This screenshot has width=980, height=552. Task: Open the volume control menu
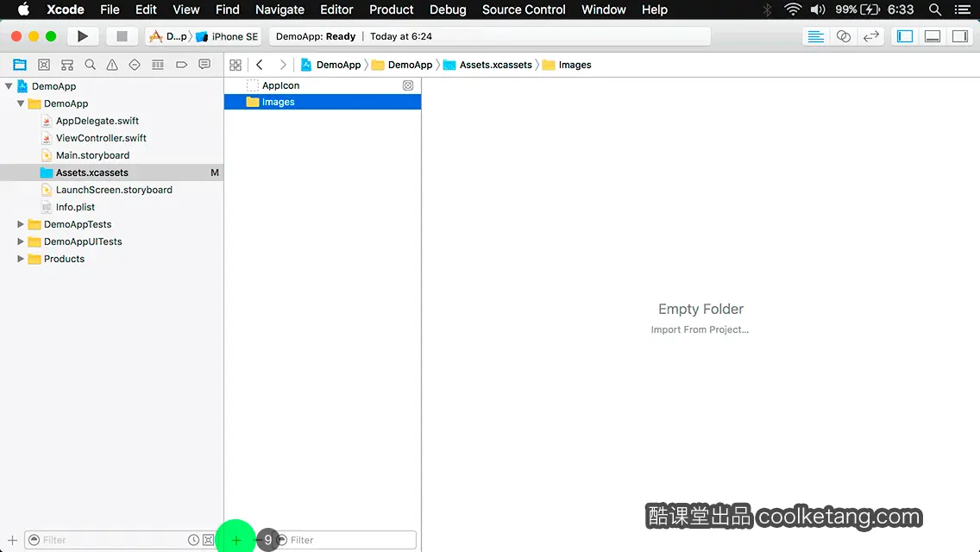pyautogui.click(x=818, y=9)
